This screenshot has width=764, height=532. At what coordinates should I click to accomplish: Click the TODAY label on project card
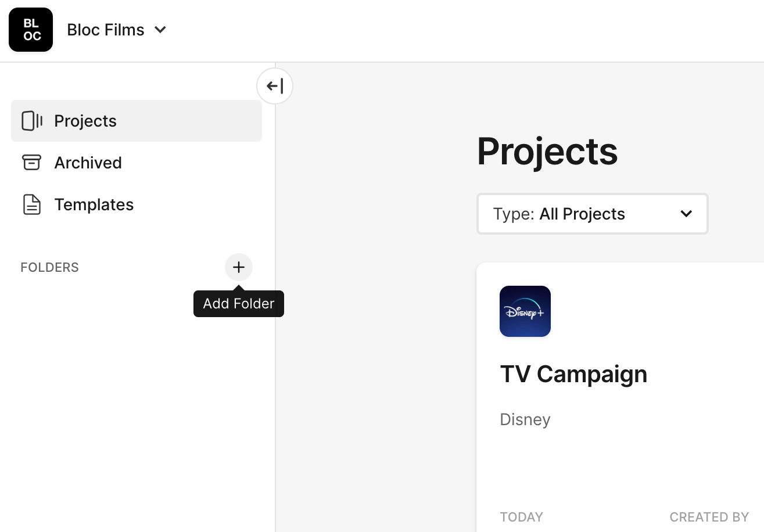[521, 517]
